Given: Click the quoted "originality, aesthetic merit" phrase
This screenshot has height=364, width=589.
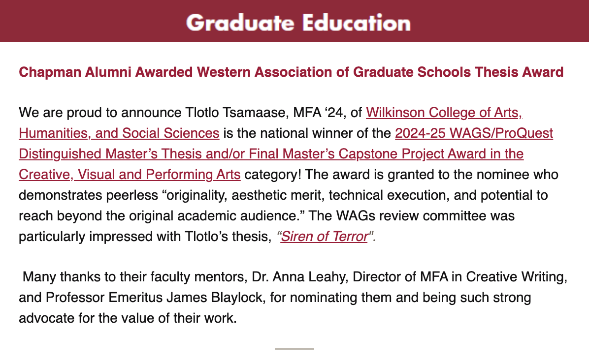Looking at the screenshot, I should pyautogui.click(x=228, y=195).
